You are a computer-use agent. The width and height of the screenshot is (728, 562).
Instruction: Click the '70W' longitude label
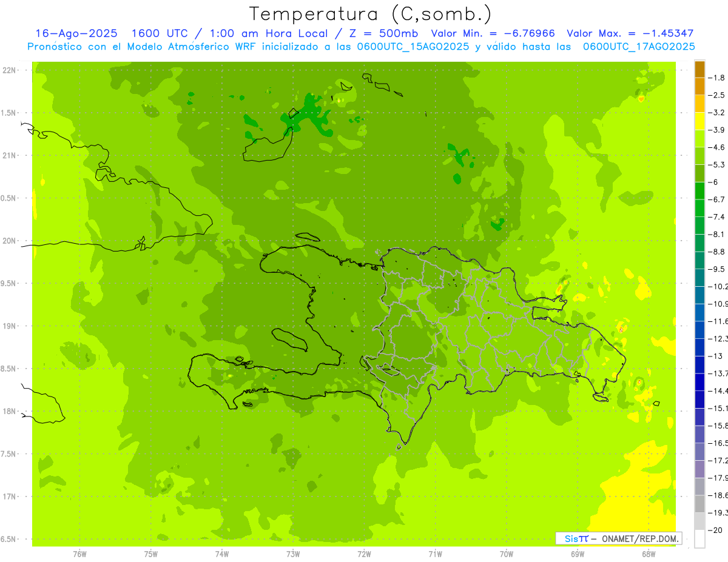[x=507, y=554]
